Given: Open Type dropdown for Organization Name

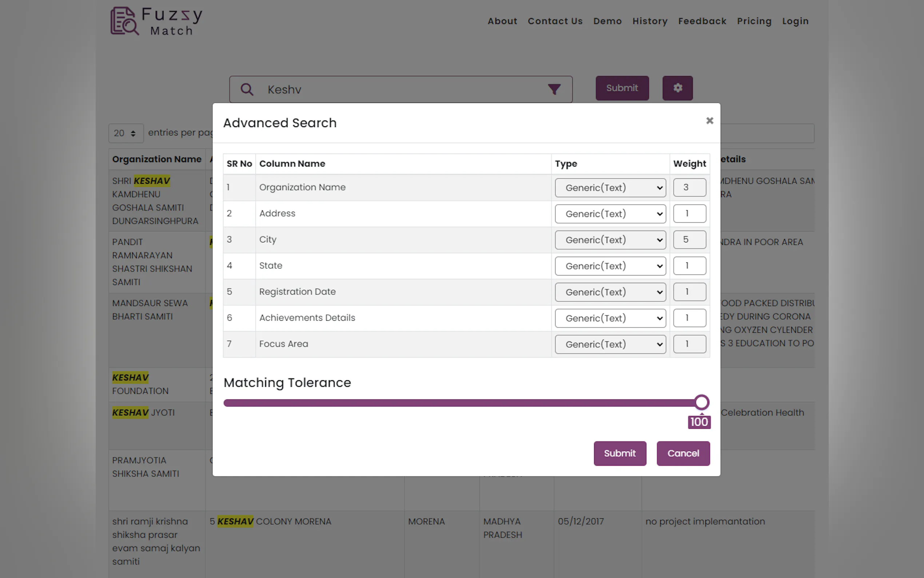Looking at the screenshot, I should tap(610, 188).
